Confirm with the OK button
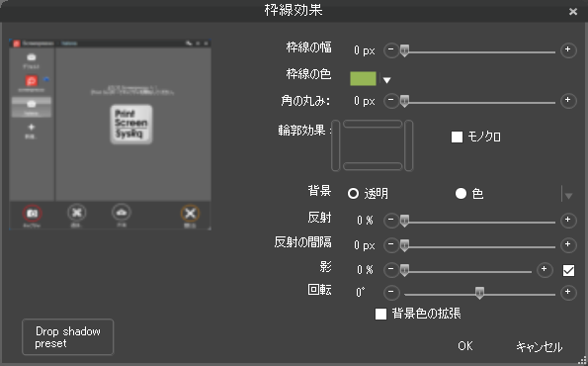Image resolution: width=588 pixels, height=366 pixels. (465, 346)
